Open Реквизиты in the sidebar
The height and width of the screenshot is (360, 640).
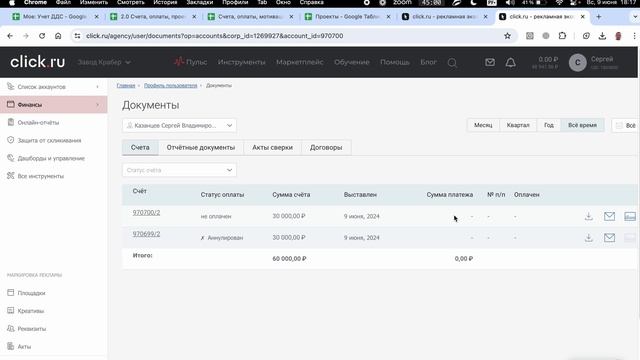pos(31,329)
